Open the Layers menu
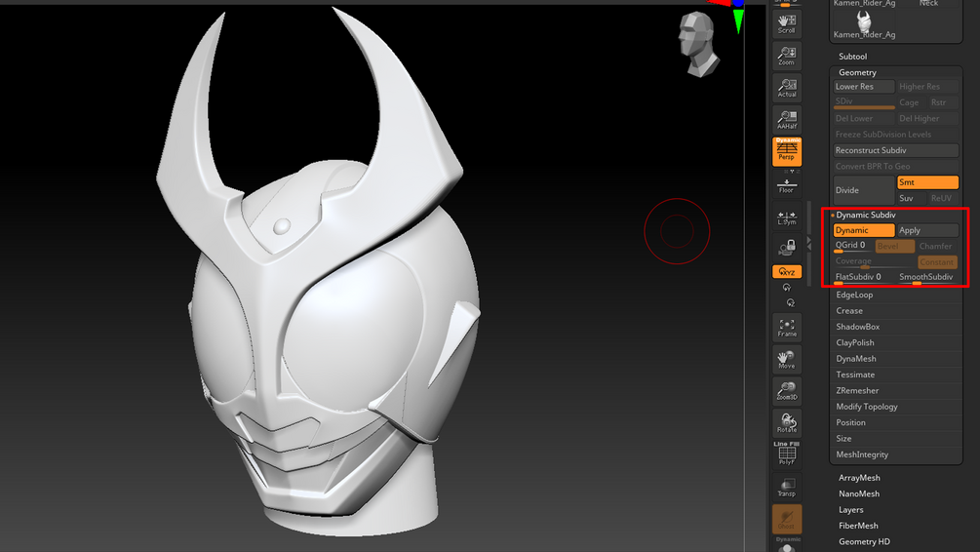980x552 pixels. coord(850,509)
